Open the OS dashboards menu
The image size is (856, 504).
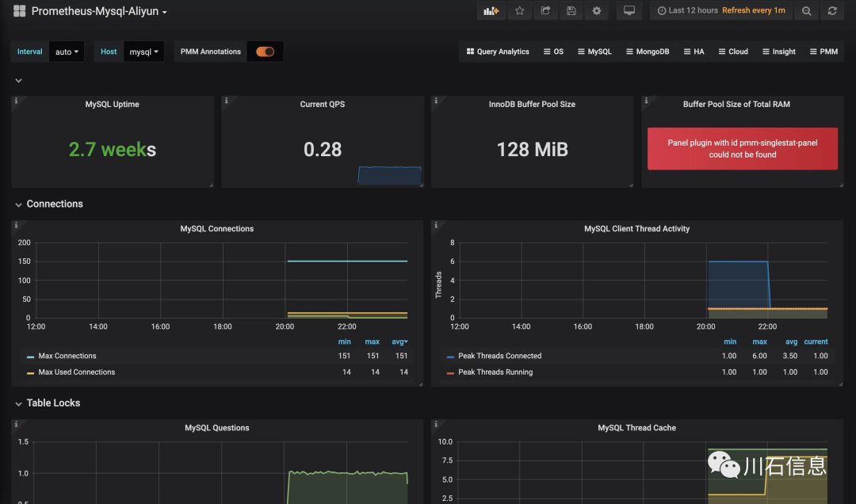click(553, 52)
